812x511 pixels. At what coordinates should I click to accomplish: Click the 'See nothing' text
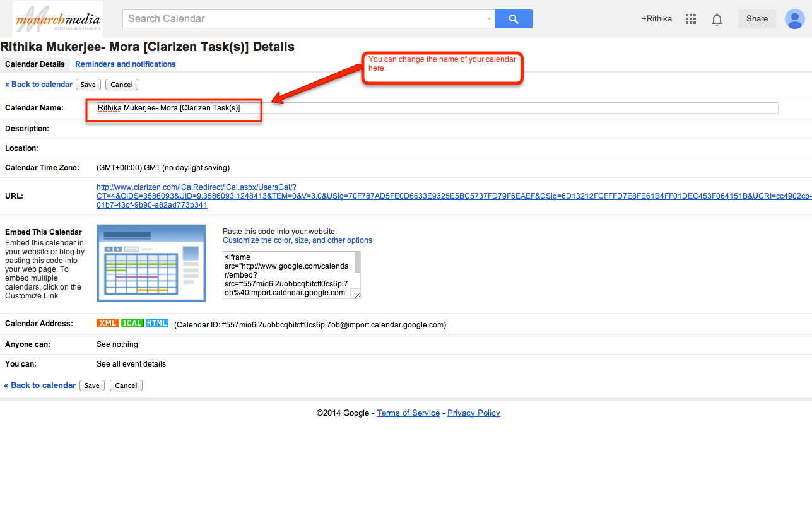(x=117, y=344)
